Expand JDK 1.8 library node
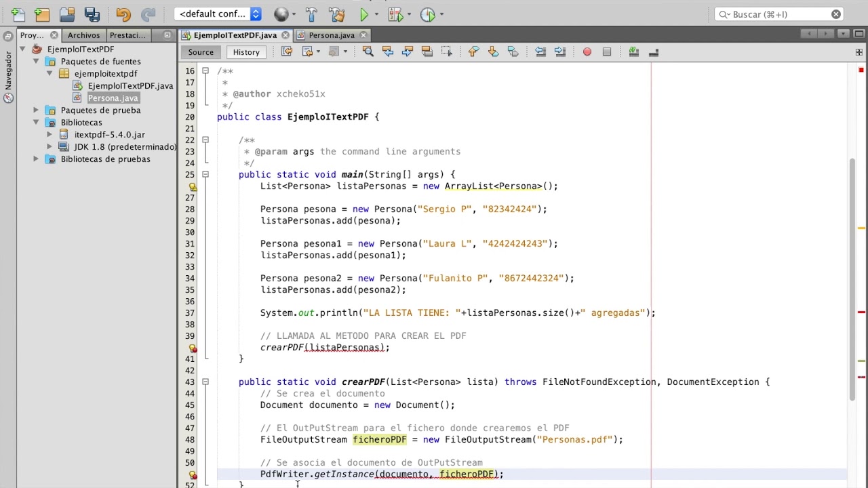868x488 pixels. pyautogui.click(x=50, y=146)
